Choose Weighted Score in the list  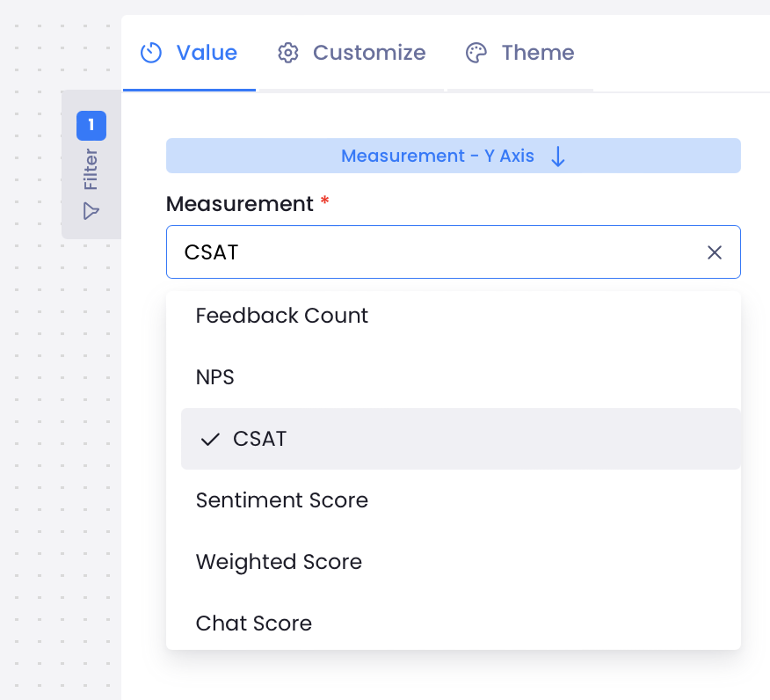coord(279,562)
